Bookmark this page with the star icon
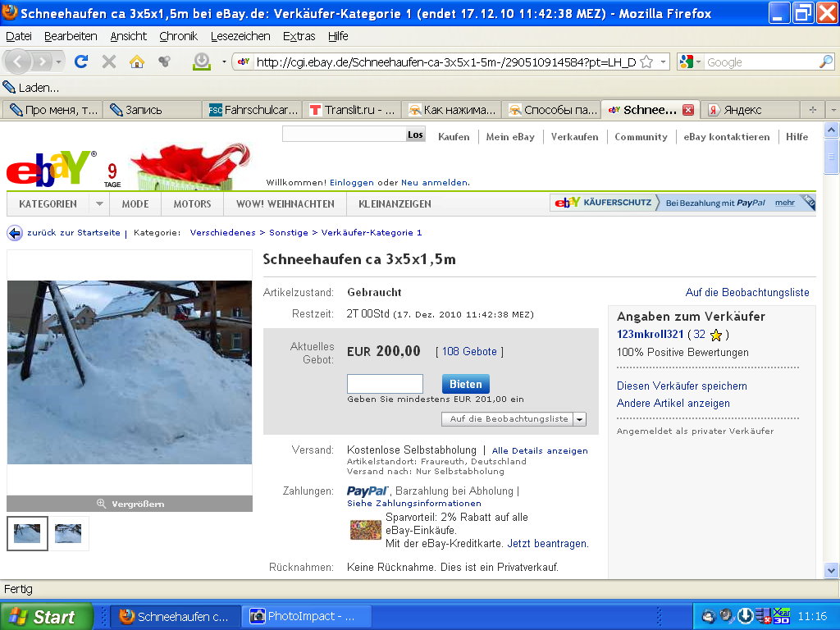This screenshot has width=840, height=630. coord(646,62)
